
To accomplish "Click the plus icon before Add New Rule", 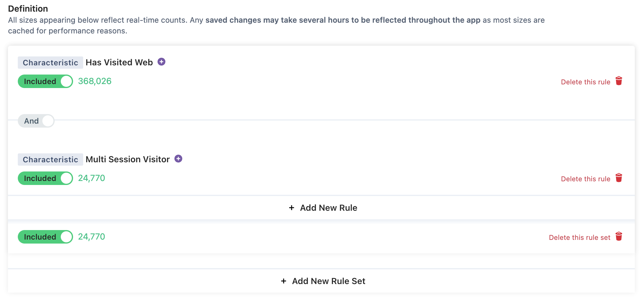I will click(x=292, y=208).
